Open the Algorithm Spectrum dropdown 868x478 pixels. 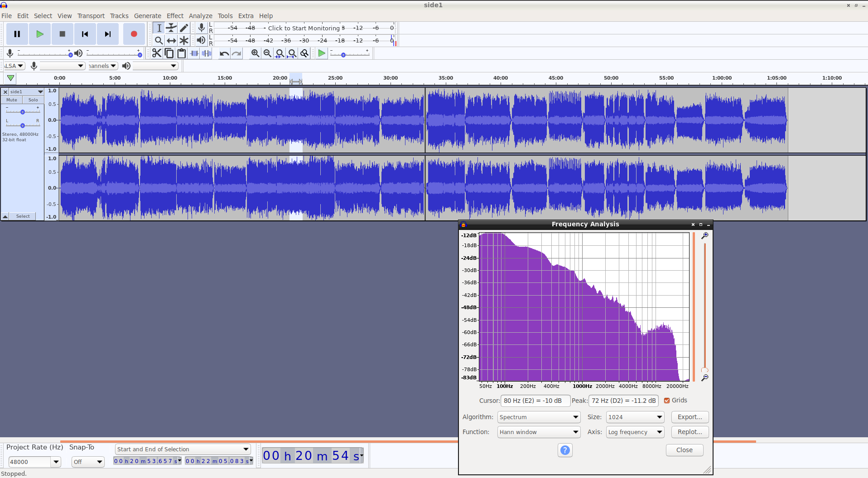539,417
